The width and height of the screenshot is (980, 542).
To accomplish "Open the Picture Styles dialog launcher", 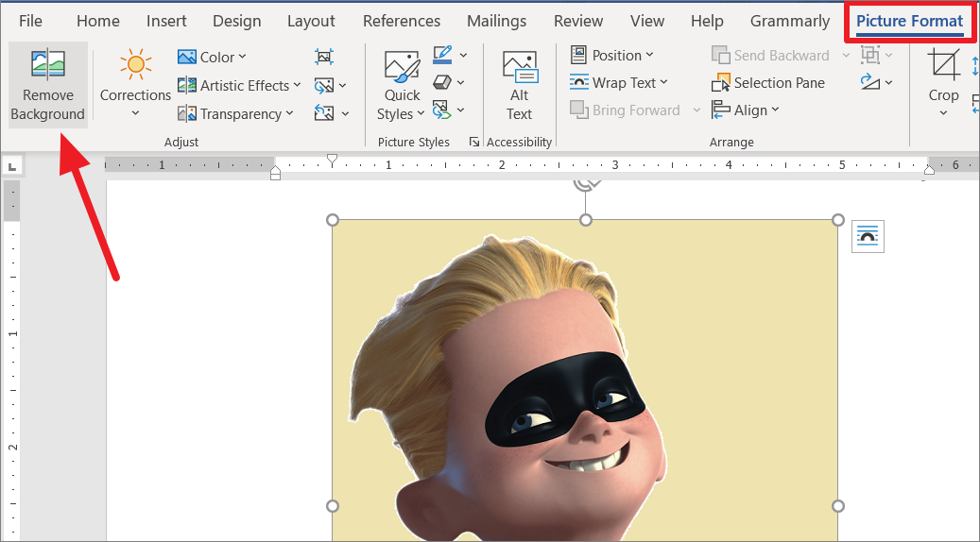I will 474,143.
